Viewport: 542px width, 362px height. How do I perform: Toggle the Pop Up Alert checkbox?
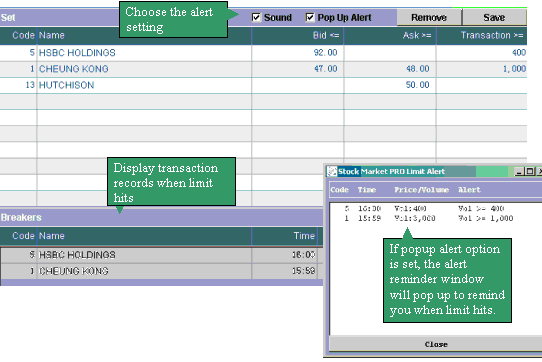pos(310,17)
